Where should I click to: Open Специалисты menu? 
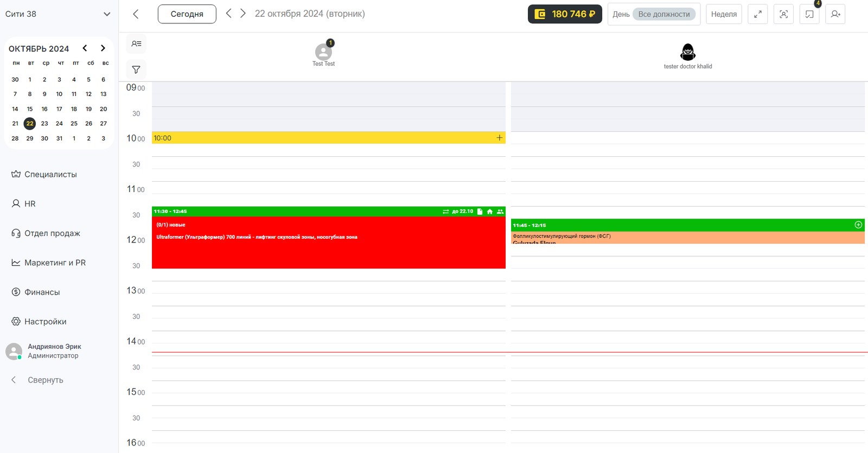point(44,174)
